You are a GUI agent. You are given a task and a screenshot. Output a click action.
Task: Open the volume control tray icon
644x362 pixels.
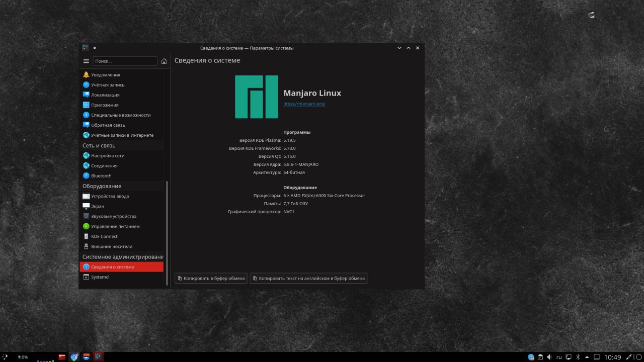coord(549,357)
